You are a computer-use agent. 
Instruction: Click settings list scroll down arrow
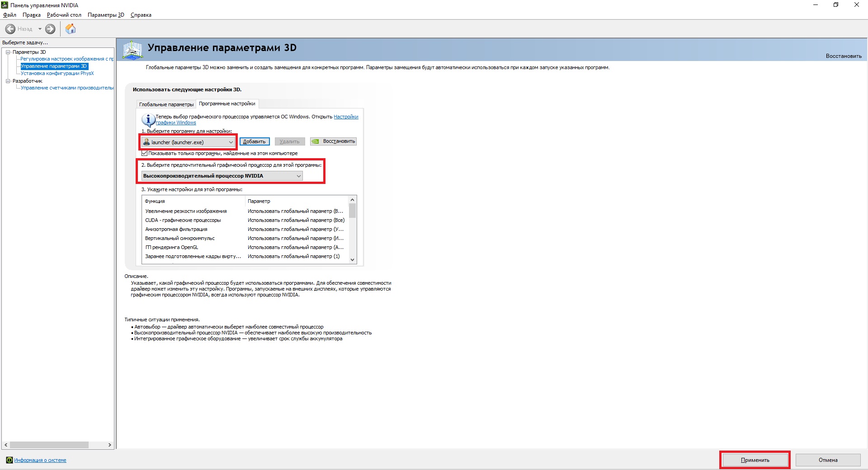pyautogui.click(x=353, y=259)
